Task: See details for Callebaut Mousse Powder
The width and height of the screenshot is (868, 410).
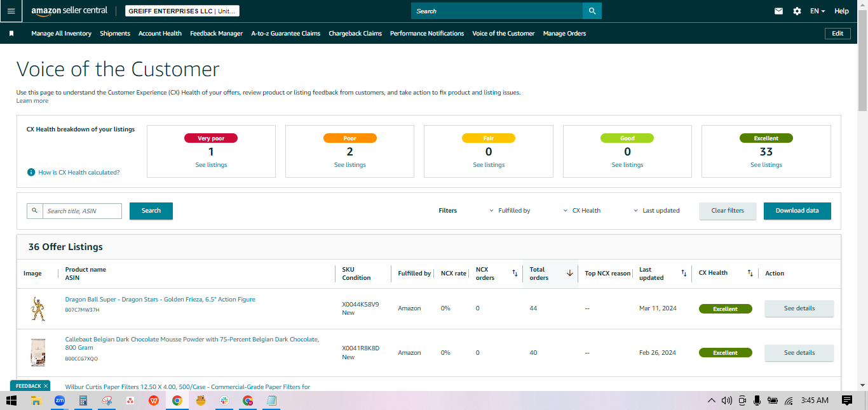Action: pyautogui.click(x=799, y=353)
